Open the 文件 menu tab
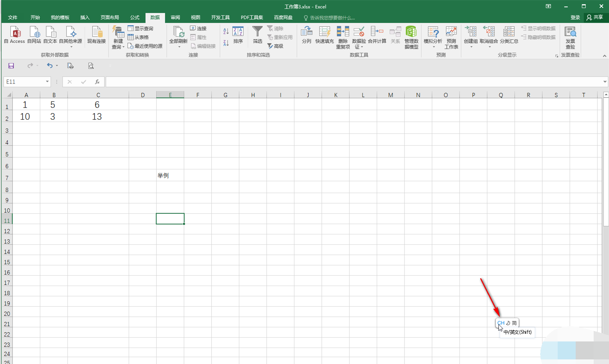The image size is (609, 364). coord(13,18)
